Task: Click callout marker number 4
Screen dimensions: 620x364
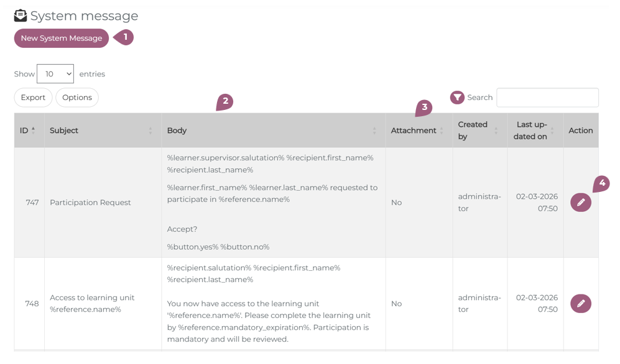Action: tap(601, 184)
